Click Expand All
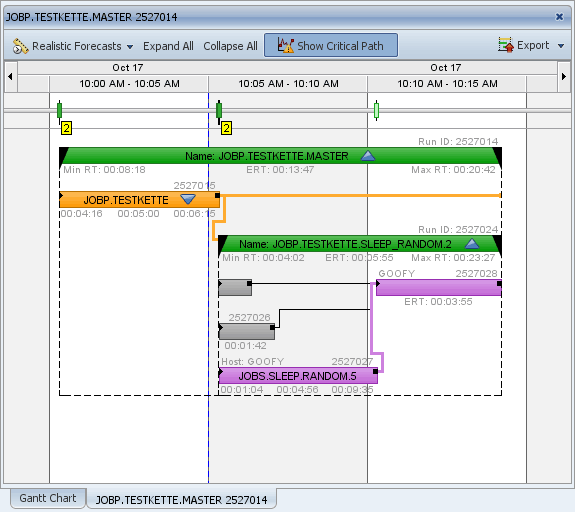The width and height of the screenshot is (575, 512). (x=168, y=46)
